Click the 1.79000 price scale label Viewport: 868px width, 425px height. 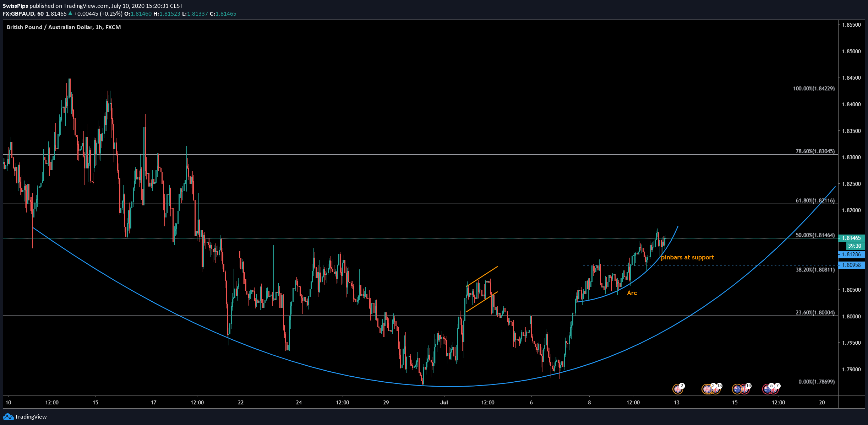(851, 370)
